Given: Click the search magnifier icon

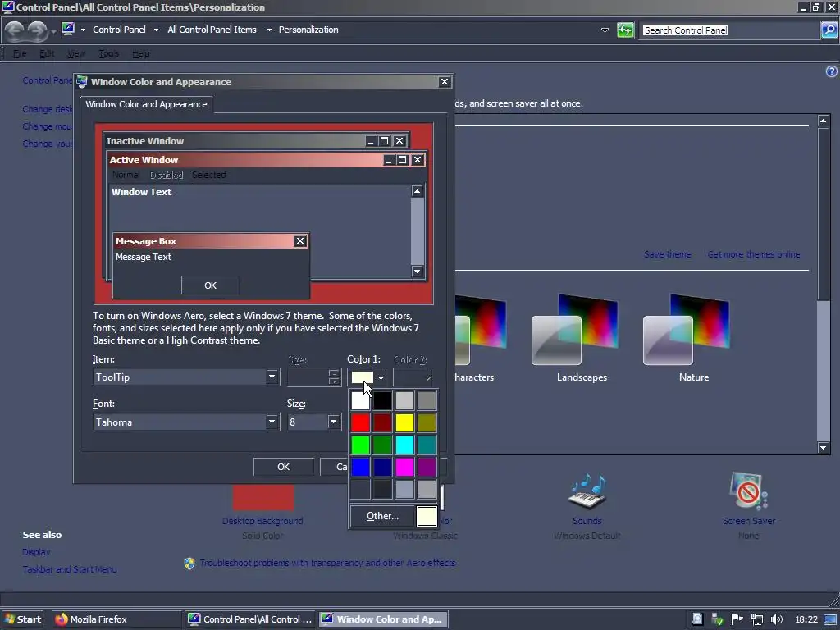Looking at the screenshot, I should (x=829, y=30).
